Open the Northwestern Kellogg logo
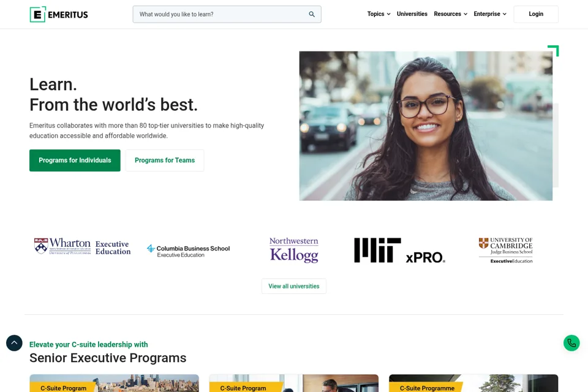 [x=294, y=250]
